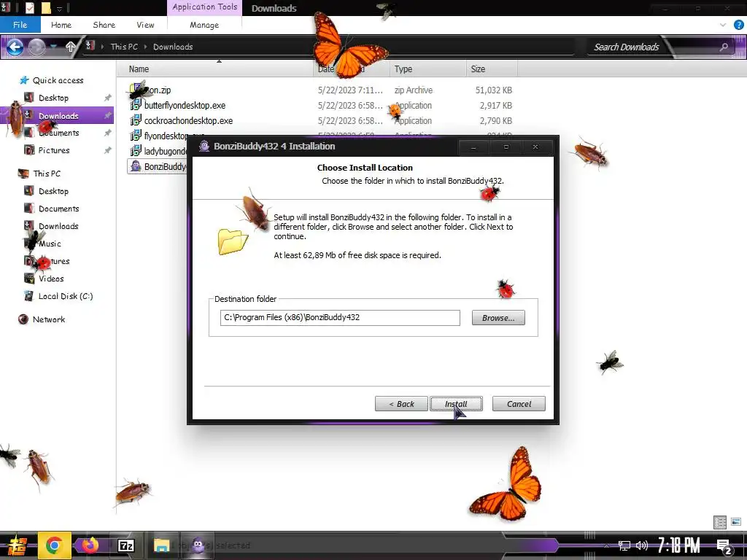Click the cockroachondesktop.exe file icon
Viewport: 747px width, 560px height.
(x=136, y=120)
